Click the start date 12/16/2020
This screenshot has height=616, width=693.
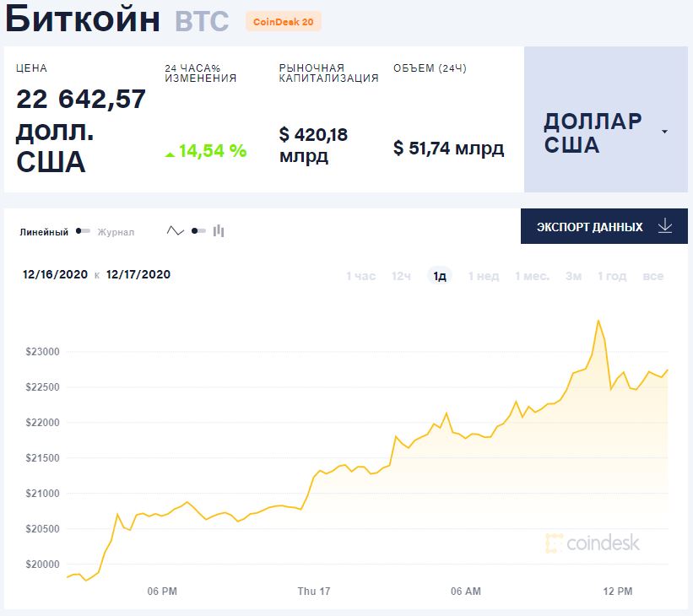point(55,274)
